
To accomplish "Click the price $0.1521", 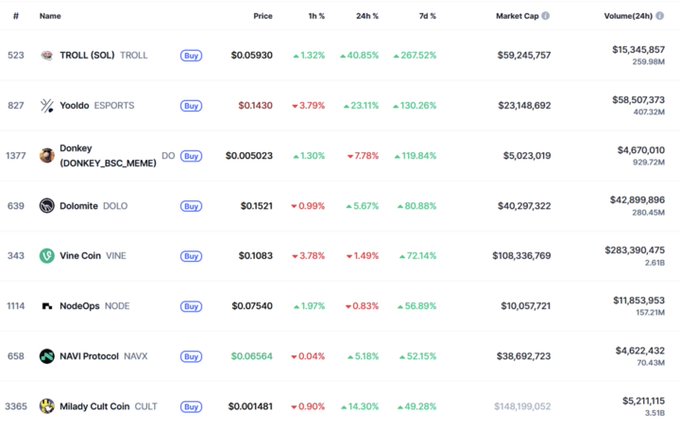I will 257,206.
